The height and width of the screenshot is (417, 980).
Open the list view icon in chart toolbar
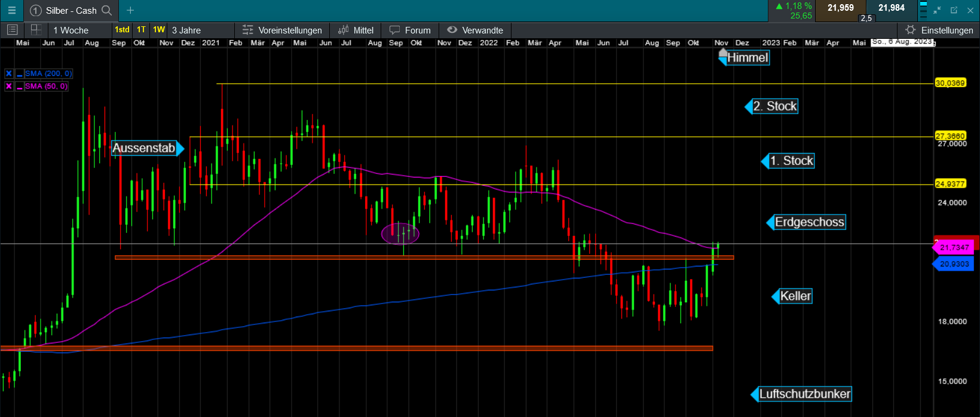pyautogui.click(x=12, y=30)
